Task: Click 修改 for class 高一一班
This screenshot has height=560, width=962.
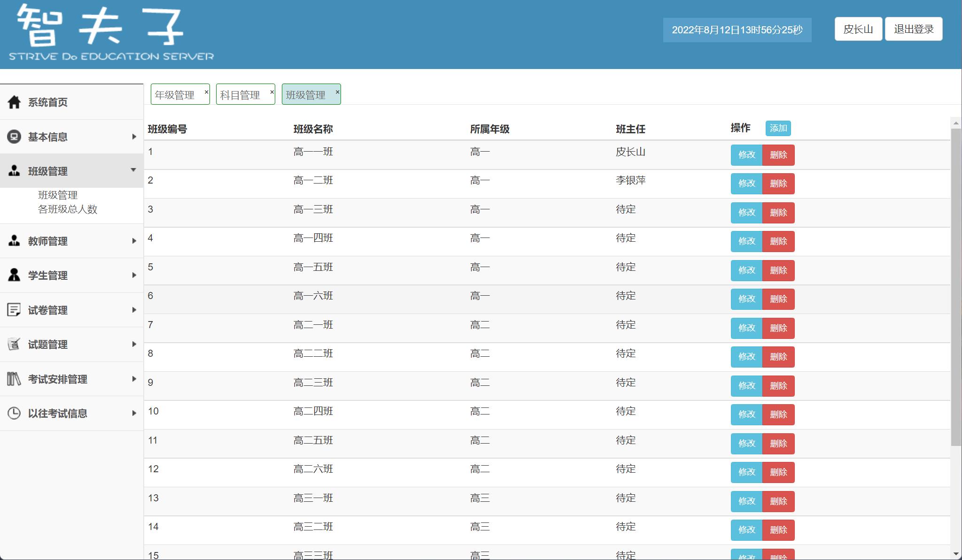Action: (746, 155)
